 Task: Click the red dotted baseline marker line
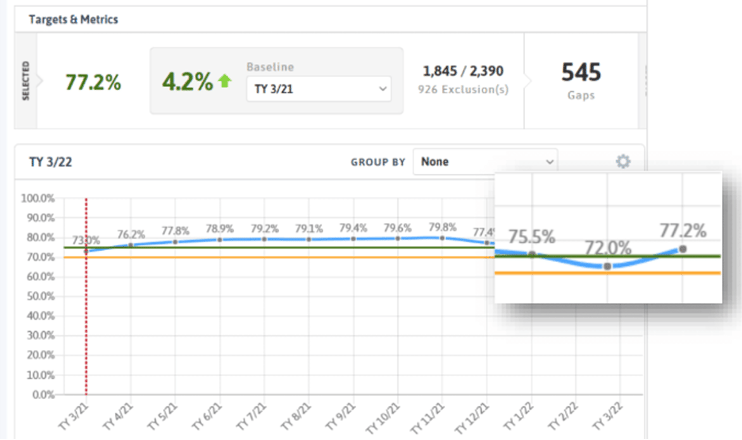point(86,320)
